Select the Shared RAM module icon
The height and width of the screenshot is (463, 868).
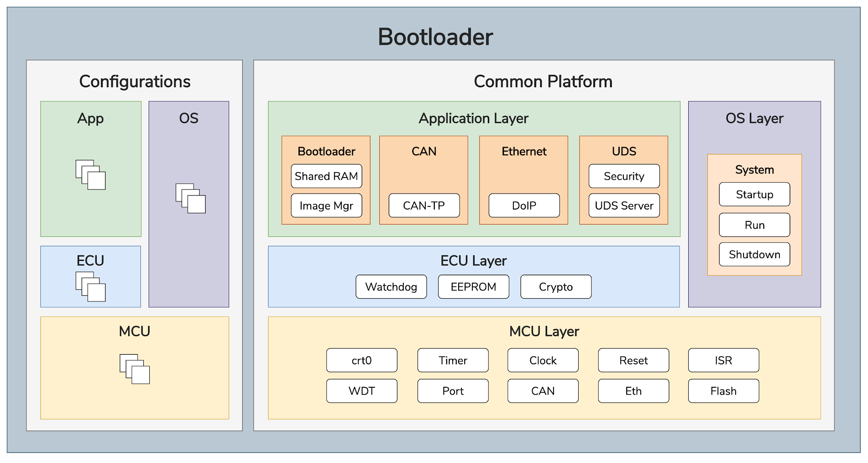coord(326,176)
